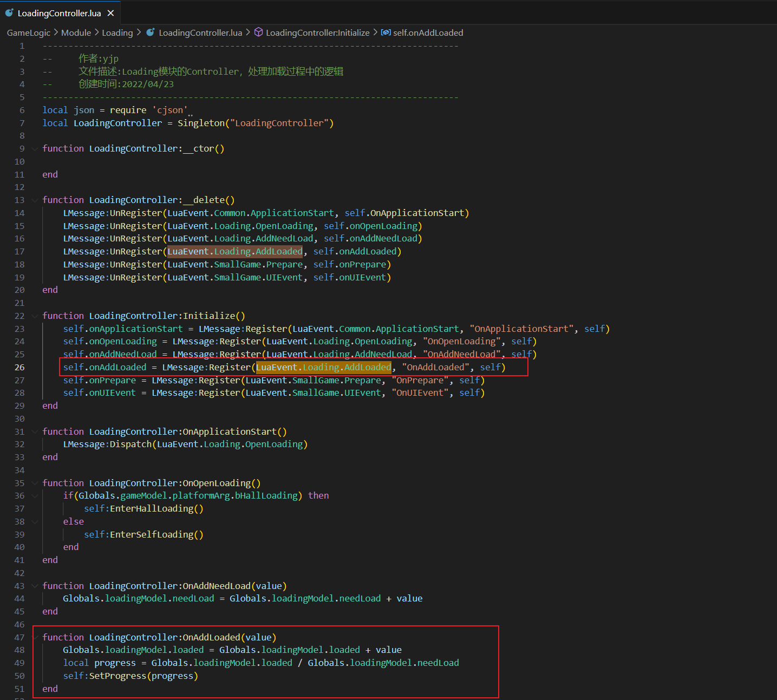The width and height of the screenshot is (777, 700).
Task: Click the author comment 作者:yjp
Action: 99,58
